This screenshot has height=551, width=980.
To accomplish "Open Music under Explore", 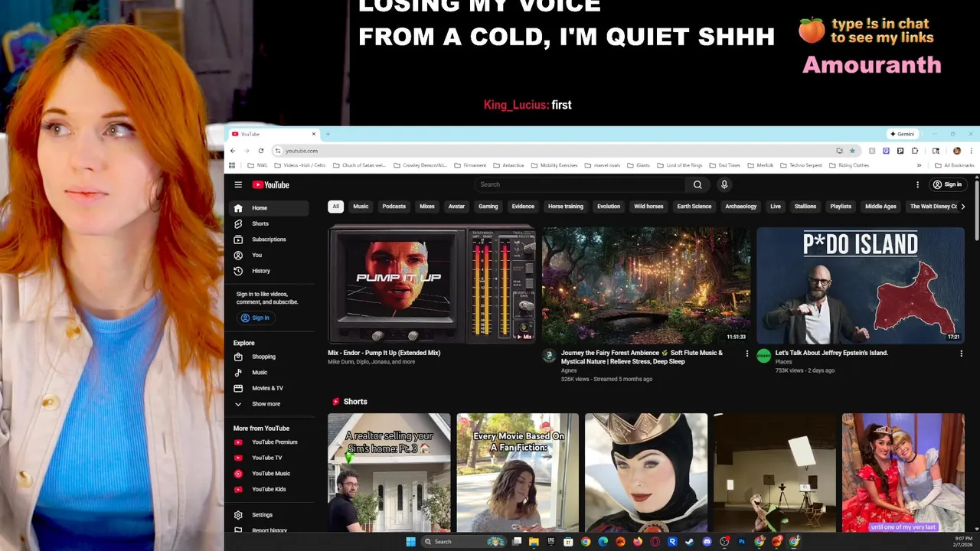I will (270, 373).
